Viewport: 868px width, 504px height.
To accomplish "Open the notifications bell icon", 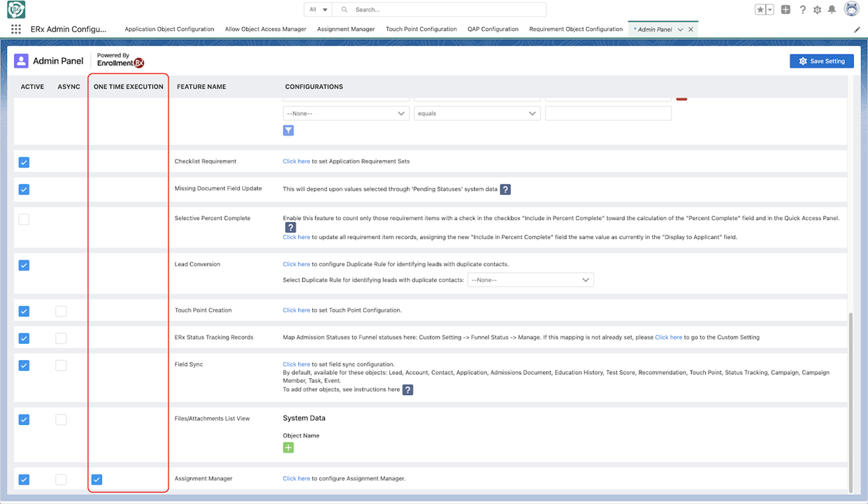I will click(832, 10).
